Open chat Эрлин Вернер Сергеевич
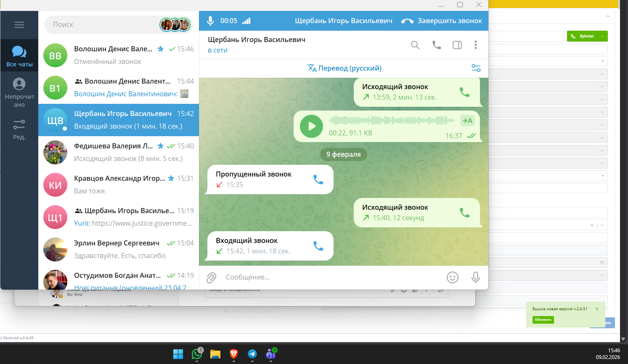Screen dimensions: 628x364 119,250
